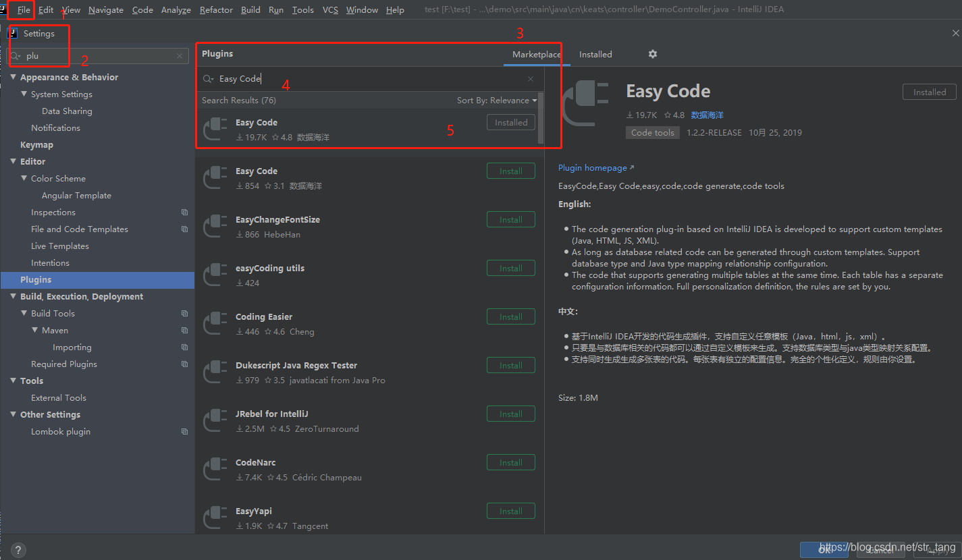
Task: Collapse Build, Execution, Deployment section
Action: pos(14,297)
